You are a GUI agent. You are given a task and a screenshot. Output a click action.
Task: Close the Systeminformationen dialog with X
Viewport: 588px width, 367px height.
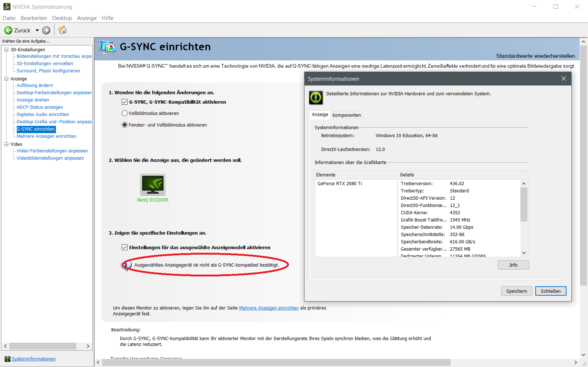(x=564, y=79)
